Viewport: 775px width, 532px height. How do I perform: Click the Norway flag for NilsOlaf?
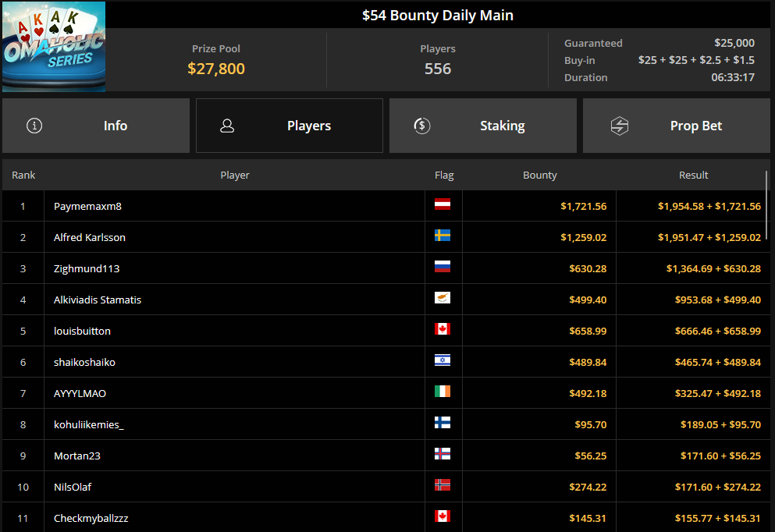[x=443, y=484]
